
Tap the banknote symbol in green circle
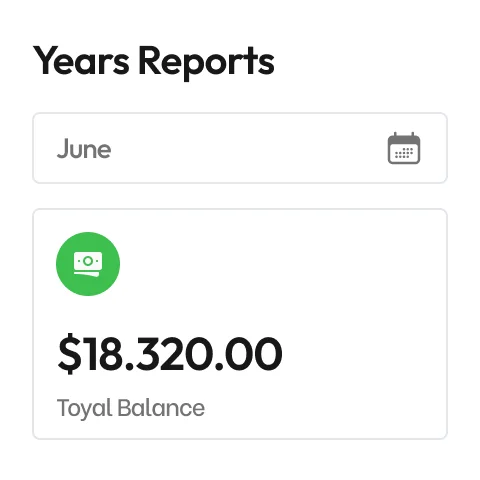(88, 264)
